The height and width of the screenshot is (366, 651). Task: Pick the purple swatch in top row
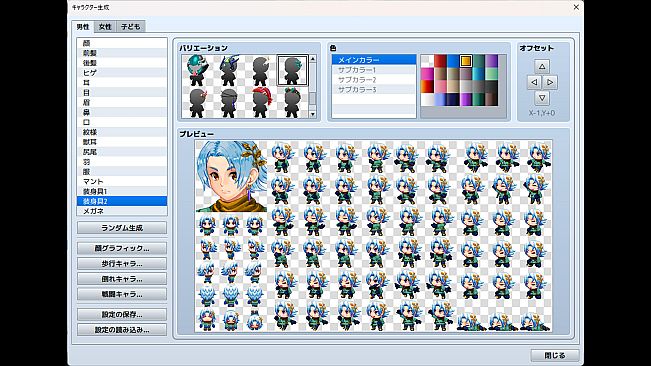(x=492, y=61)
